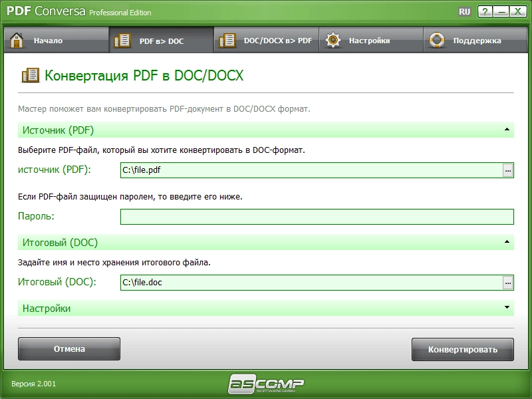Collapse the Итоговый (DOC) section
532x399 pixels.
(507, 241)
